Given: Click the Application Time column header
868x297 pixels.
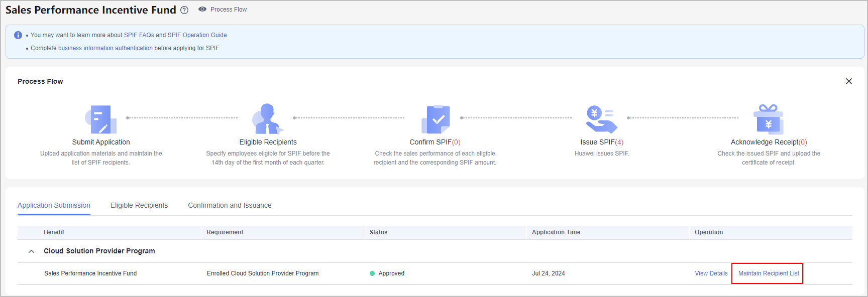Looking at the screenshot, I should point(556,232).
